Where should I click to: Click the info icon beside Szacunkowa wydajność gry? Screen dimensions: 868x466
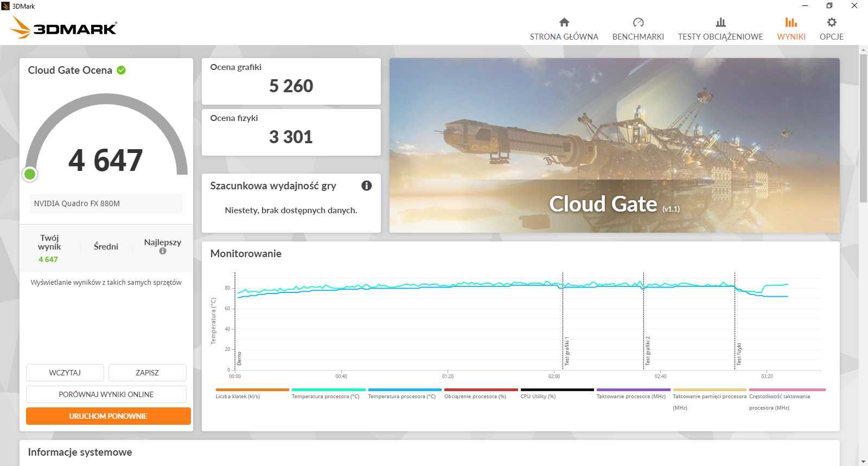367,186
